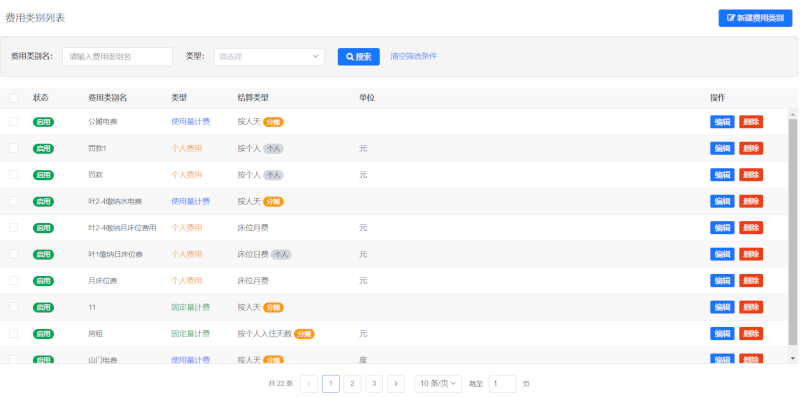
Task: Click the 新建费用类别 button
Action: 756,18
